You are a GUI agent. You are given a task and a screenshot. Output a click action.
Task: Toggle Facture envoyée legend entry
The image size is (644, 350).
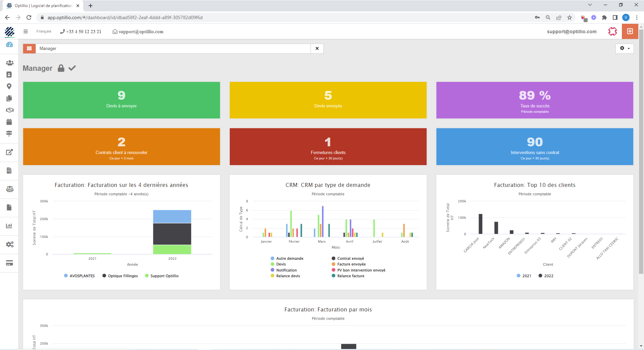(349, 264)
